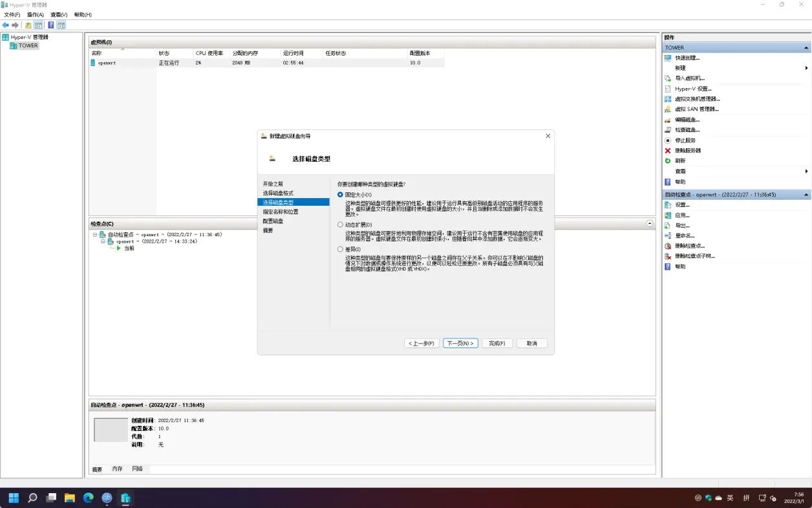This screenshot has width=812, height=508.
Task: Switch to the 摘要 tab
Action: coord(97,469)
